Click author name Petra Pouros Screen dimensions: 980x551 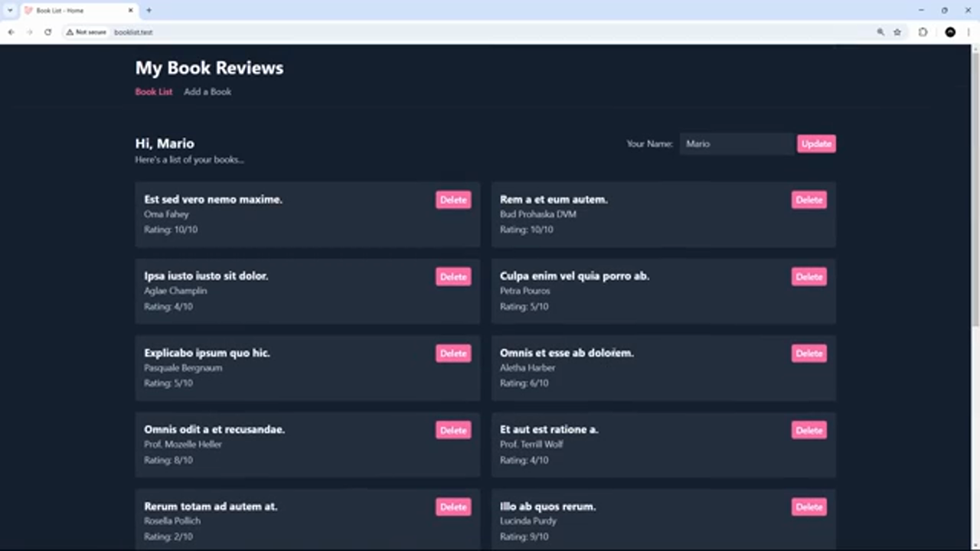[525, 291]
